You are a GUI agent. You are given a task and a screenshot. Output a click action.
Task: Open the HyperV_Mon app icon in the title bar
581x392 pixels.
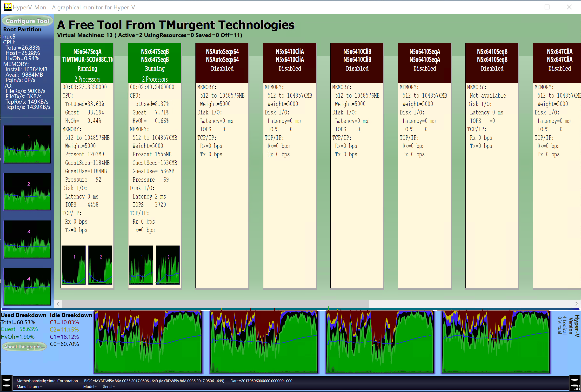pyautogui.click(x=7, y=7)
